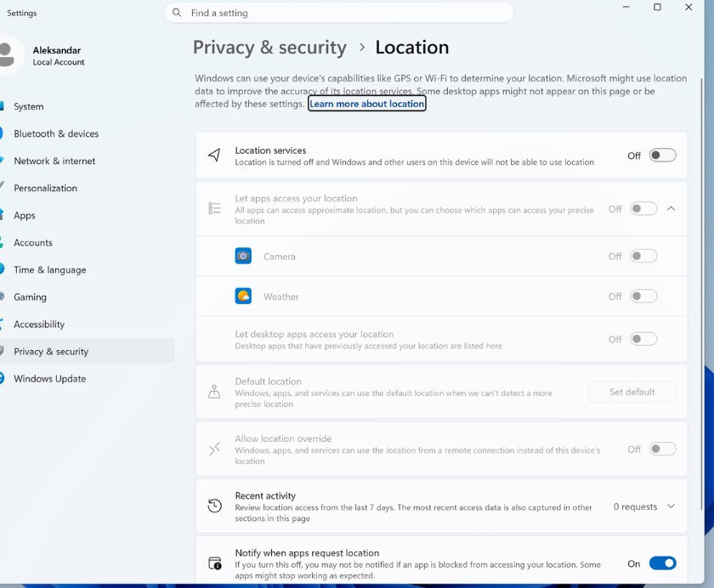714x588 pixels.
Task: Click the Local Account label
Action: coord(59,62)
